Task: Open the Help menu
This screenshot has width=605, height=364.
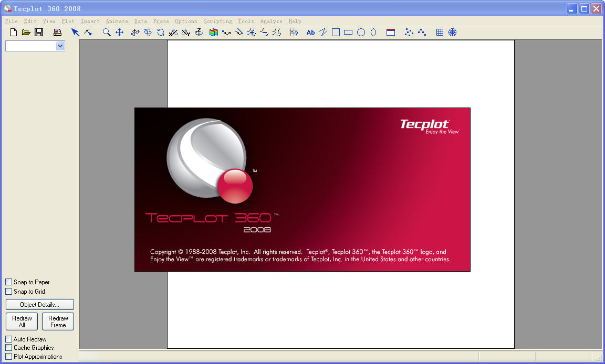Action: (x=295, y=21)
